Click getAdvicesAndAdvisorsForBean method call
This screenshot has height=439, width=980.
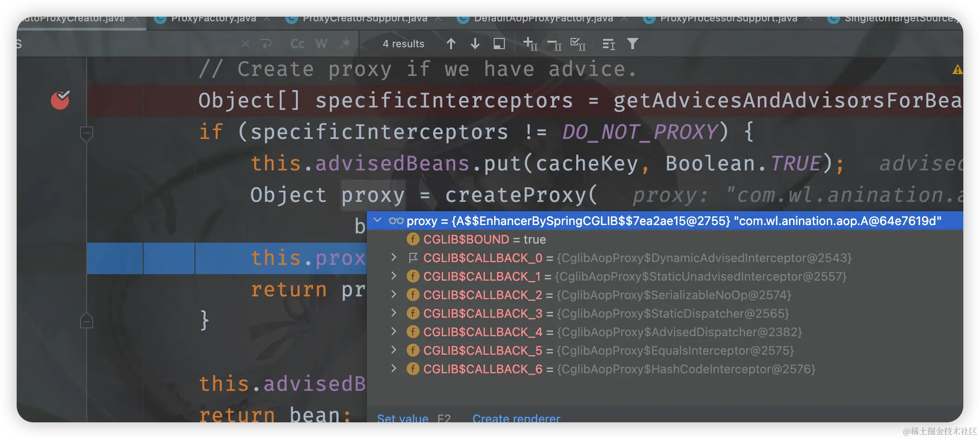(x=788, y=100)
